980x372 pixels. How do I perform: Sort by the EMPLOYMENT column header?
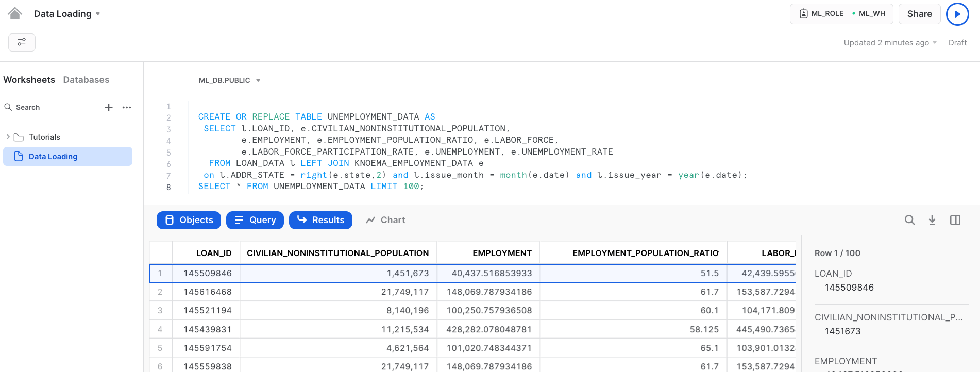point(501,253)
